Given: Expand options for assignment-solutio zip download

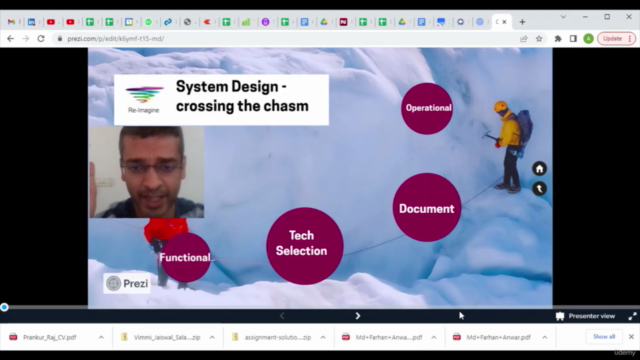Looking at the screenshot, I should (x=323, y=338).
